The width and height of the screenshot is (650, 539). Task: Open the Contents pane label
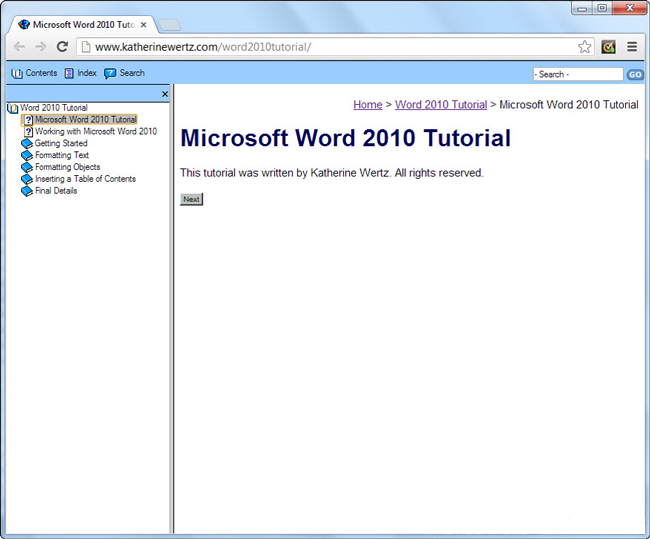tap(41, 73)
